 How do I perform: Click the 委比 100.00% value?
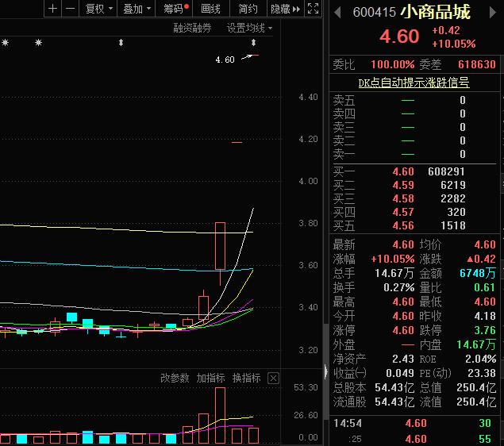point(392,64)
